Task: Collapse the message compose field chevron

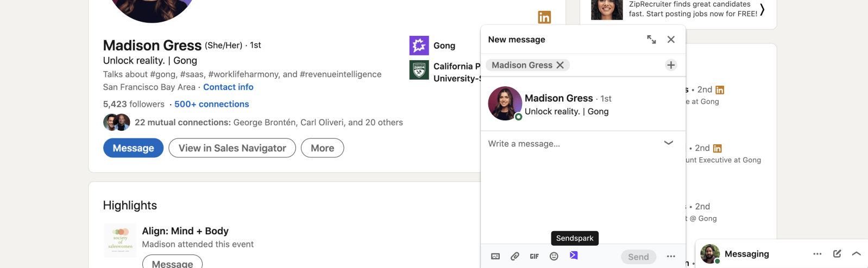Action: (669, 143)
